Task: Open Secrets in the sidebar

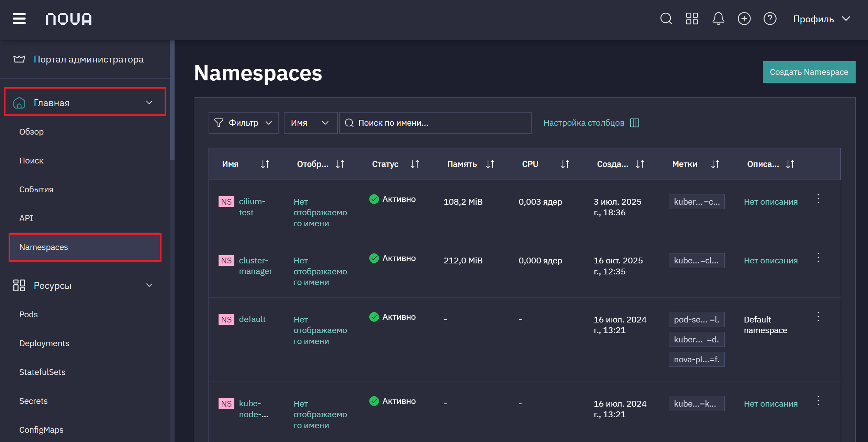Action: [33, 401]
